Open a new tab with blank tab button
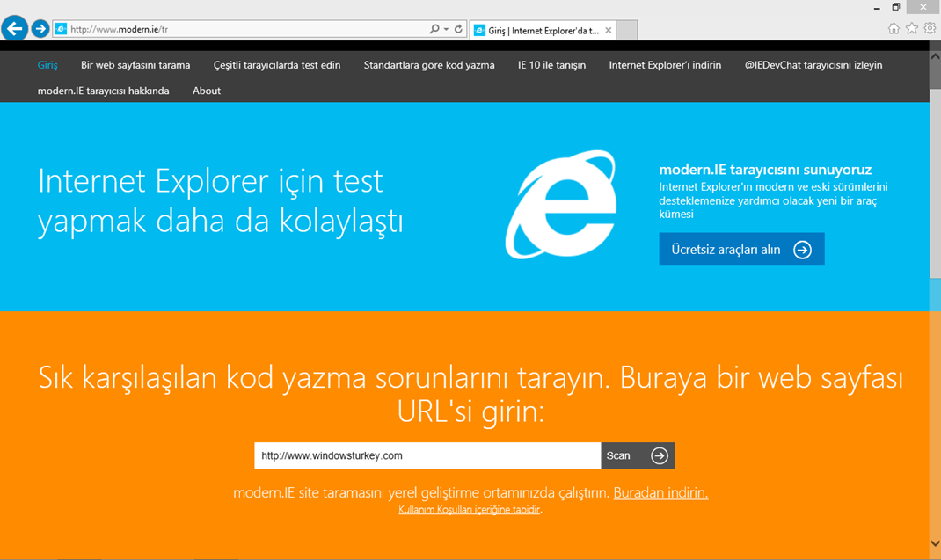 click(x=627, y=30)
